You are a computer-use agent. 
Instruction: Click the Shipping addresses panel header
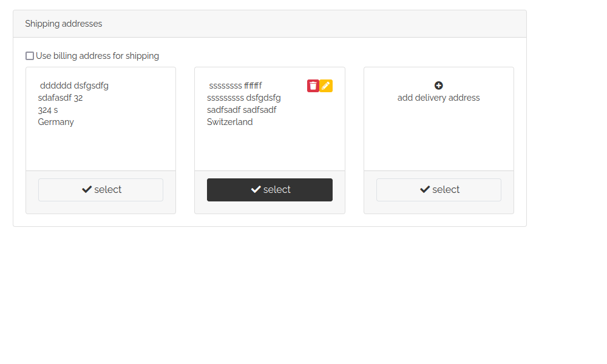(x=270, y=24)
